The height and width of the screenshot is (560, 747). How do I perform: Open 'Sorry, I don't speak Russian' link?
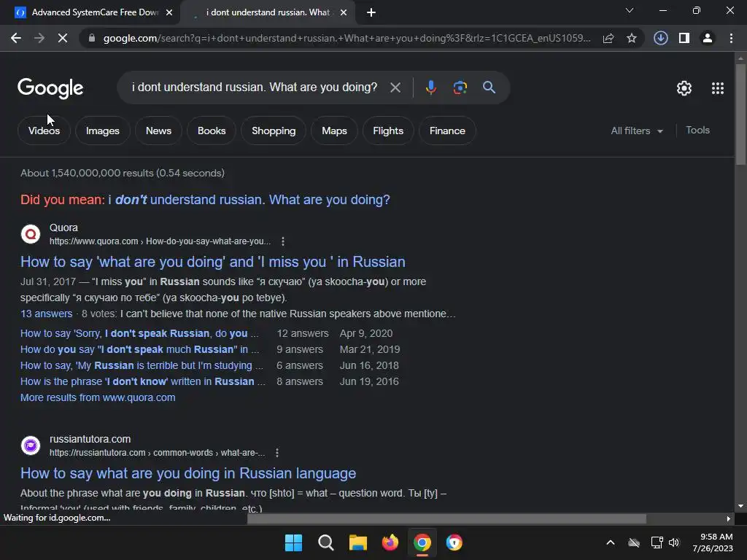point(139,333)
